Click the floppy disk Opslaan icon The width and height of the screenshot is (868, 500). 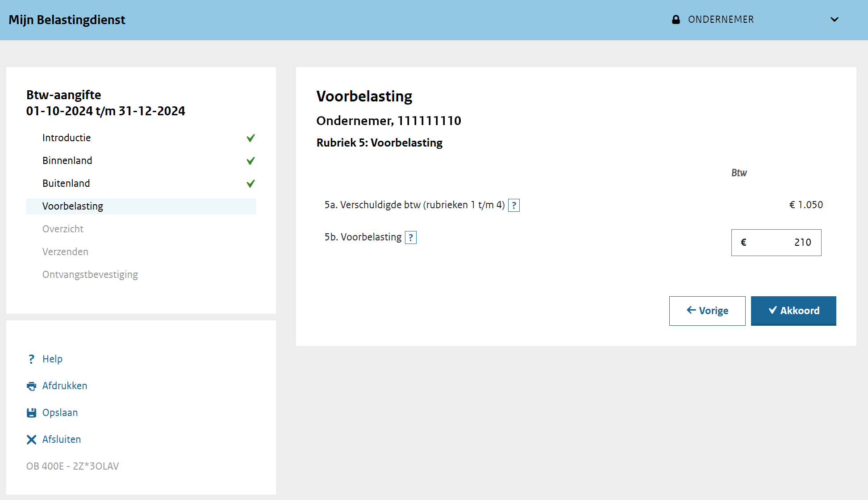31,413
